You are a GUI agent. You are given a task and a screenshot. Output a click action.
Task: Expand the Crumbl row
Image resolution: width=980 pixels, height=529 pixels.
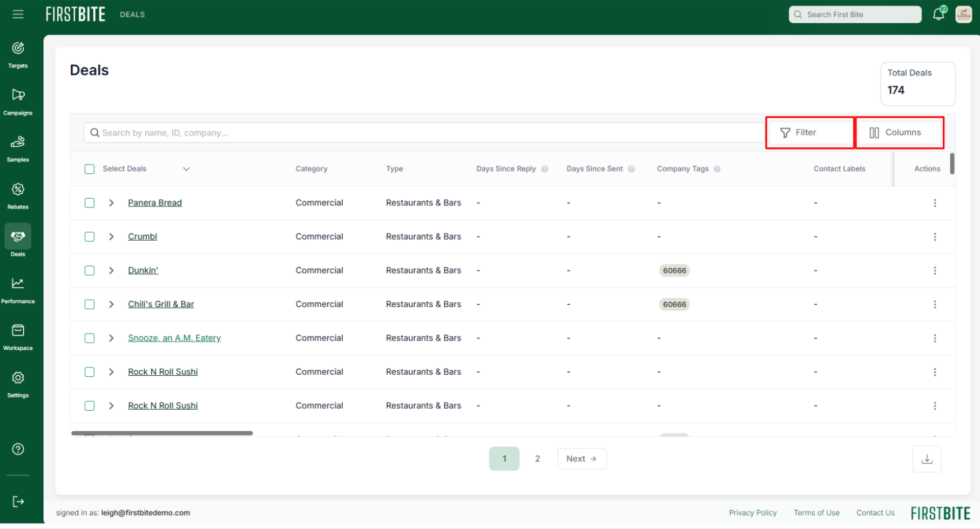111,237
